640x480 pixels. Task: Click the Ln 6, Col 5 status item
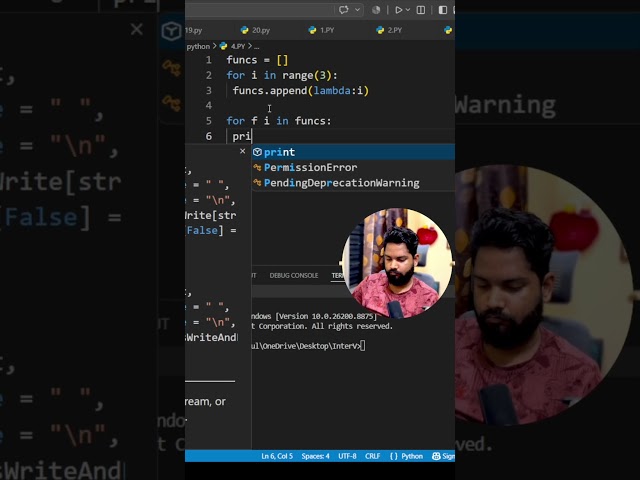pyautogui.click(x=277, y=456)
